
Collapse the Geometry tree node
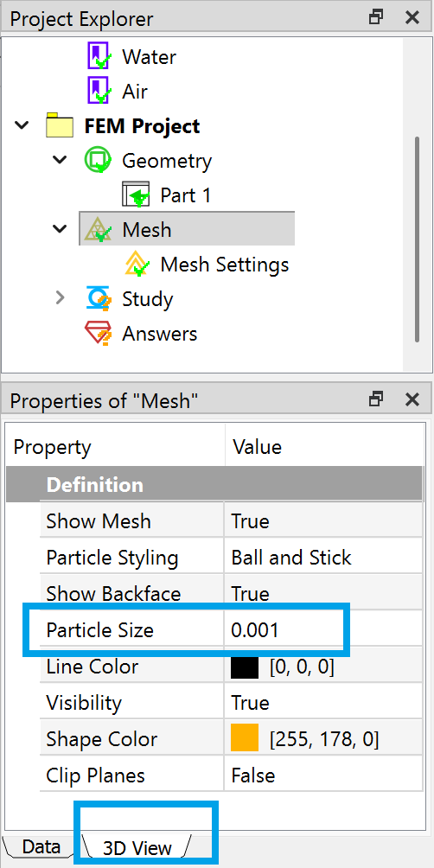(60, 161)
